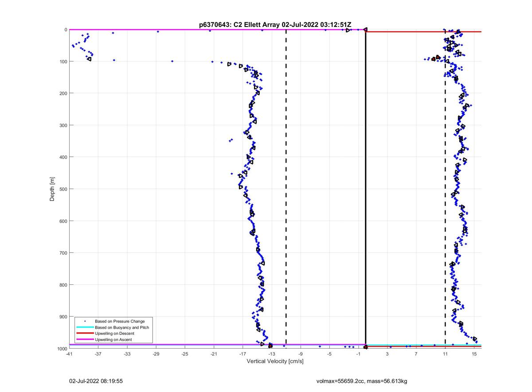Click the depth tick label 300
Viewport: 532px width, 392px height.
click(x=63, y=125)
